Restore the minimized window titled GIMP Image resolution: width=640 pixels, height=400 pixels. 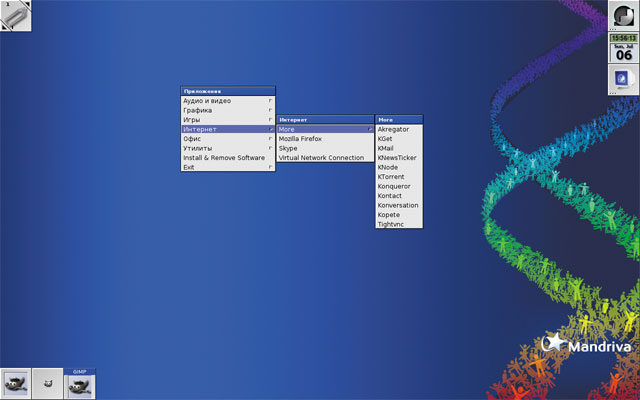click(x=80, y=384)
